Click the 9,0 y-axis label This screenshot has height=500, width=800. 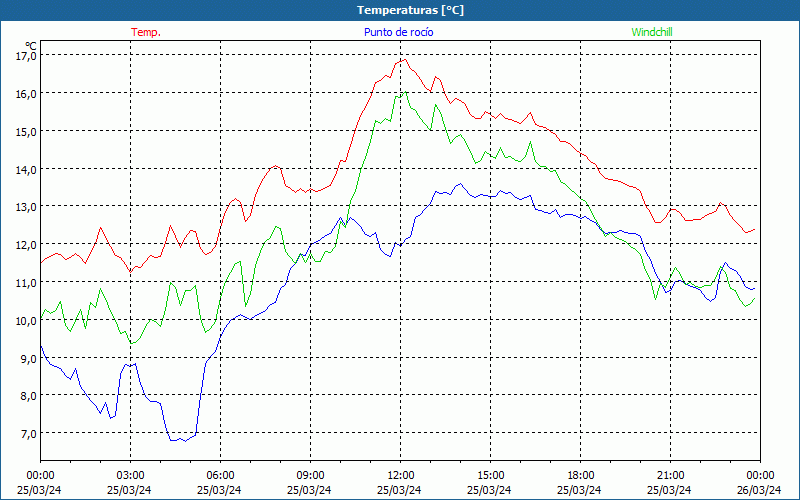(x=28, y=359)
